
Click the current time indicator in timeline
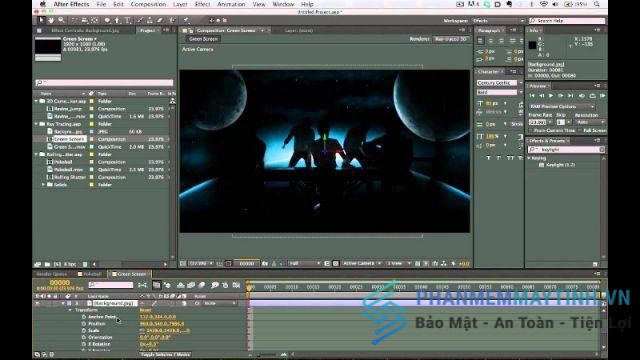[249, 287]
